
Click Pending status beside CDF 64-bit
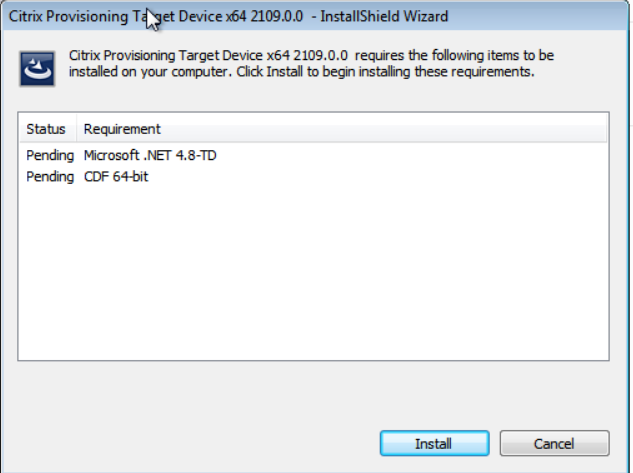coord(50,177)
